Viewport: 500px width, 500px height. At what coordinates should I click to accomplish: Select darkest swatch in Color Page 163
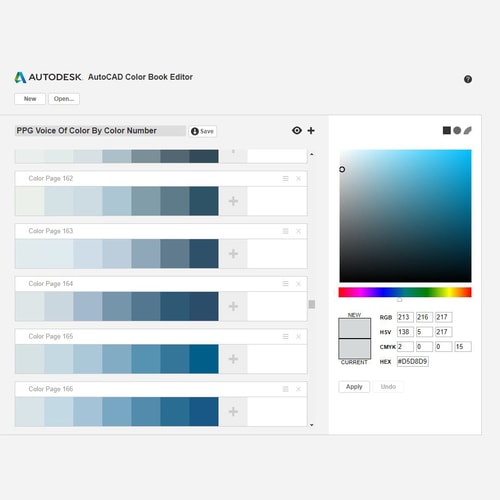coord(204,254)
